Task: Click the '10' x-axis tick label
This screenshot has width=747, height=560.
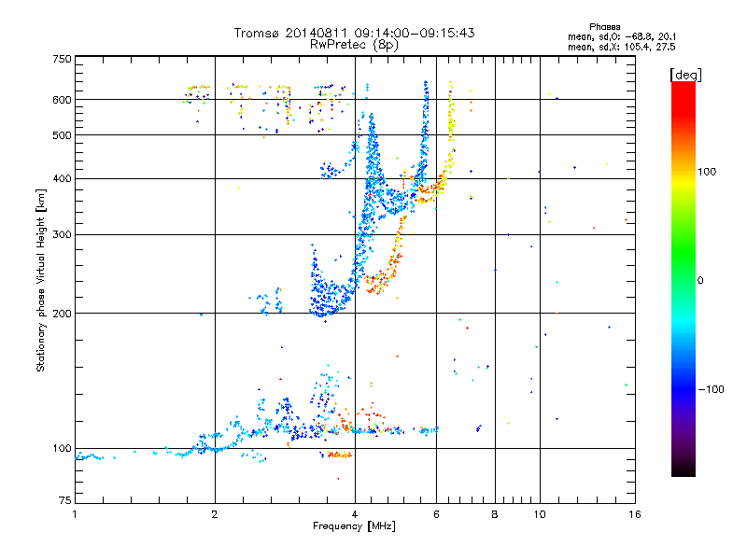Action: [540, 514]
